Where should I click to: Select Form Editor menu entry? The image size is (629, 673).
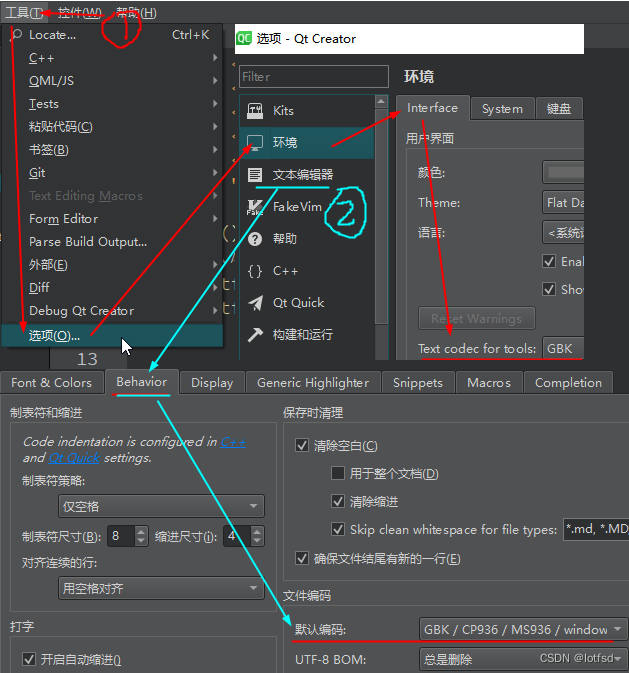112,218
